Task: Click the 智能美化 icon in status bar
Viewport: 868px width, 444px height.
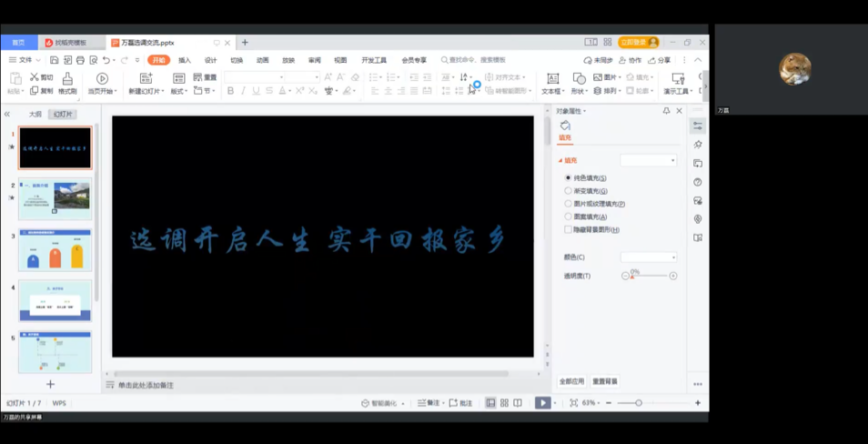Action: click(x=366, y=403)
